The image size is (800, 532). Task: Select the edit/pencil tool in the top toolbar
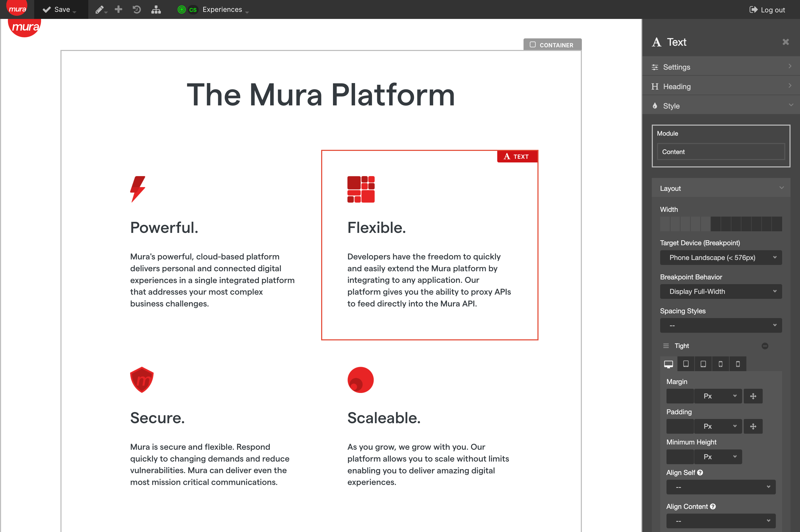pyautogui.click(x=99, y=9)
